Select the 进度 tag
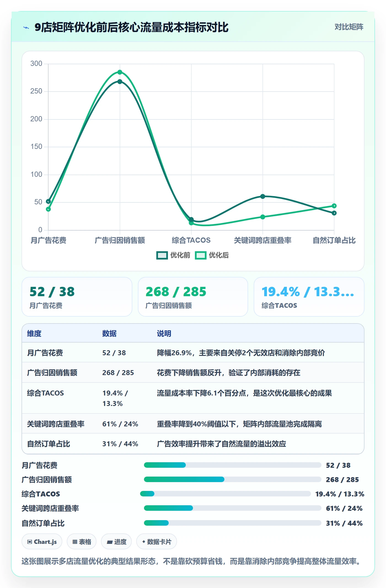Screen dimensions: 386x588 (116, 542)
